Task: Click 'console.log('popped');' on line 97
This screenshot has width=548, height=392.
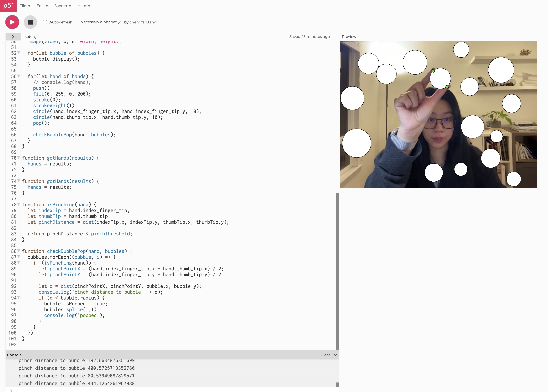Action: point(74,315)
